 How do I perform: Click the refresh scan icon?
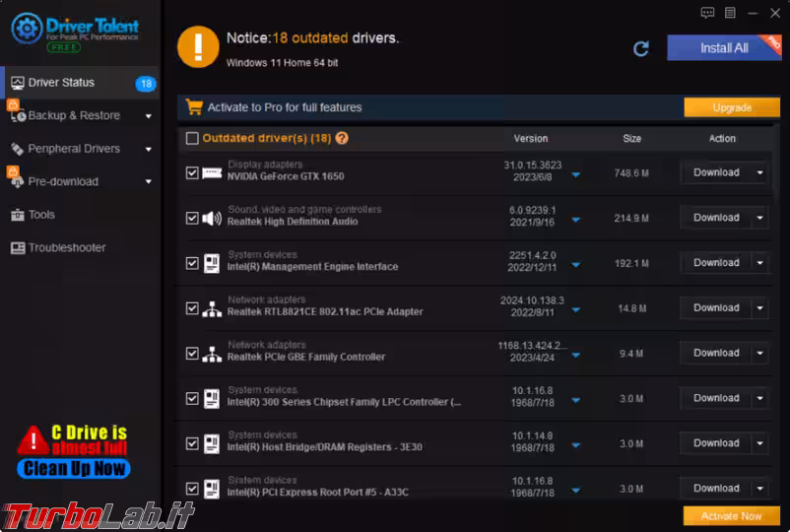pos(641,49)
